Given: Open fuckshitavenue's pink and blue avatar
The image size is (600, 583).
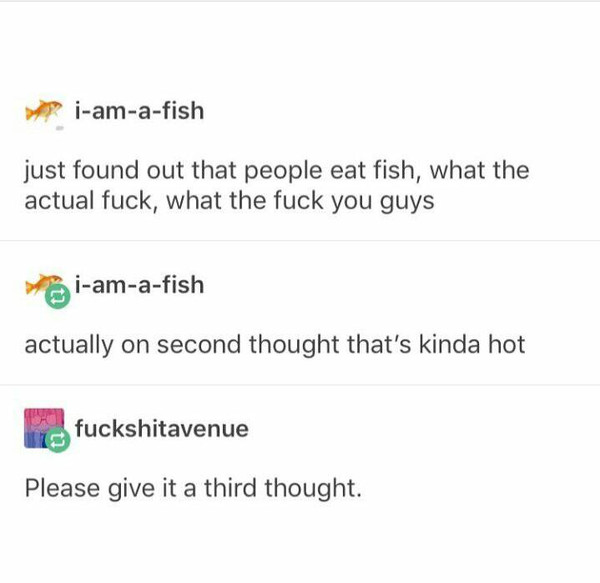Looking at the screenshot, I should 44,428.
